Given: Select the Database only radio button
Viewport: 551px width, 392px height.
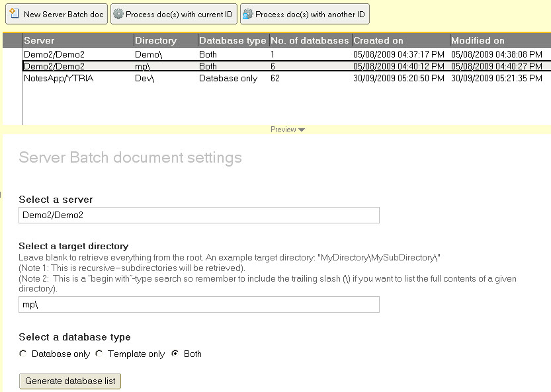Looking at the screenshot, I should click(x=23, y=354).
